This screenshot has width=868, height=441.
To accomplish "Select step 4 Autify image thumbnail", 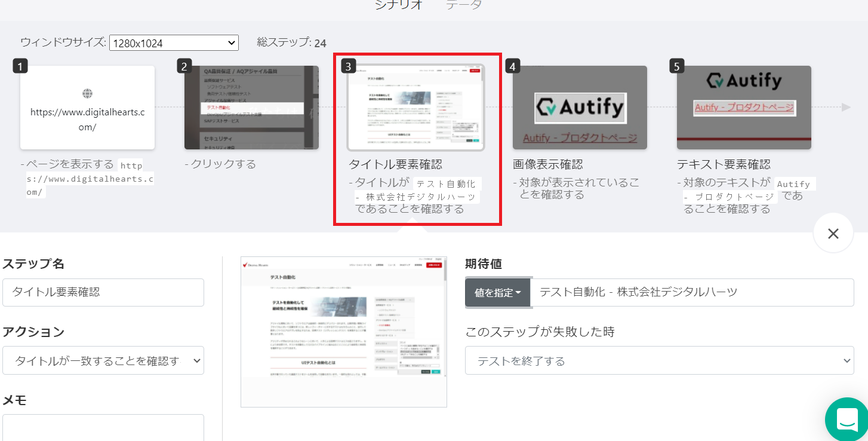I will coord(580,108).
